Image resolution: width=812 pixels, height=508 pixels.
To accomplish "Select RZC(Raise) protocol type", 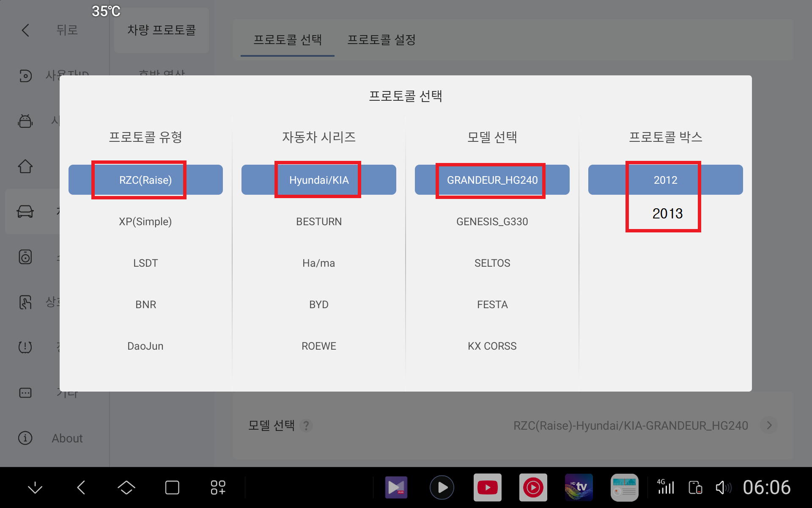I will pos(145,180).
